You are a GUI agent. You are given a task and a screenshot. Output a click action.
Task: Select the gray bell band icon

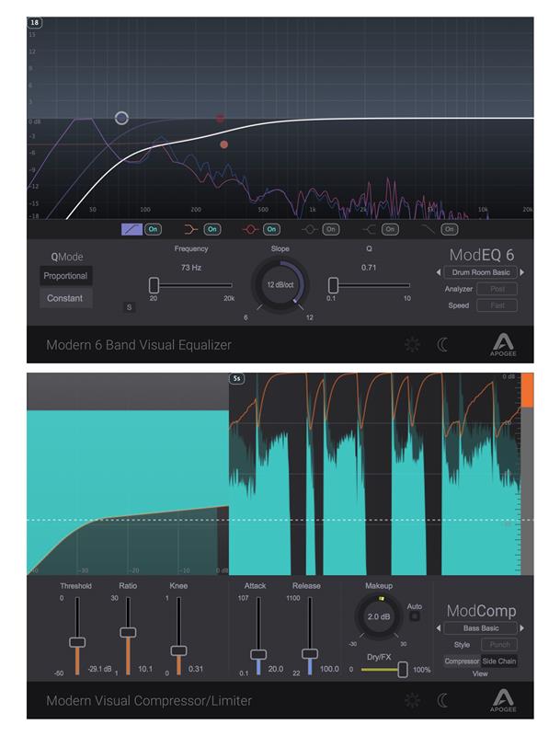(x=310, y=229)
